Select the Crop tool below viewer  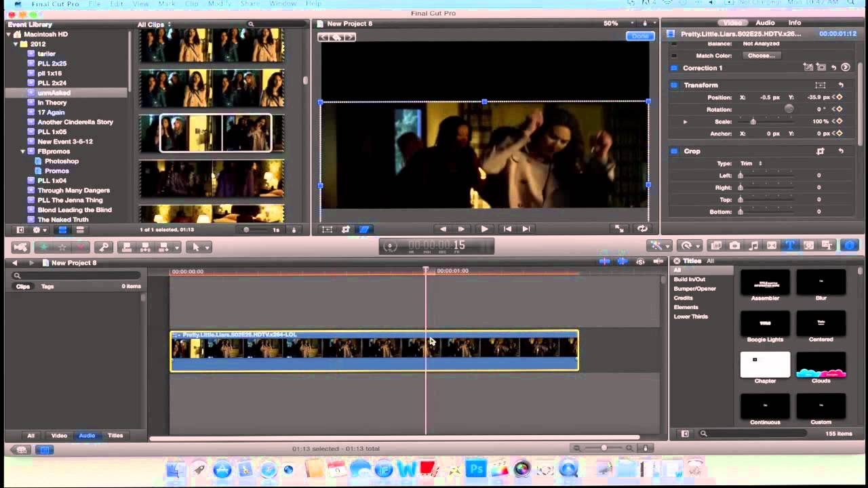346,229
